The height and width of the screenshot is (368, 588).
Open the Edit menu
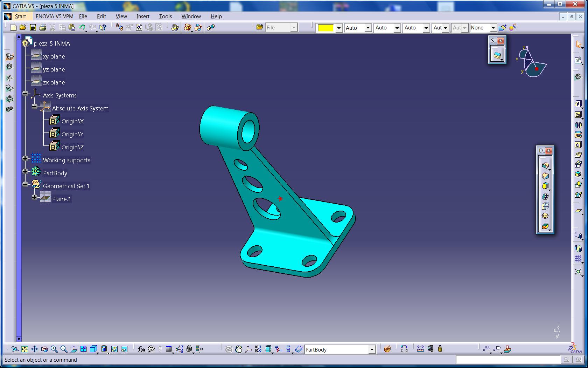[101, 16]
